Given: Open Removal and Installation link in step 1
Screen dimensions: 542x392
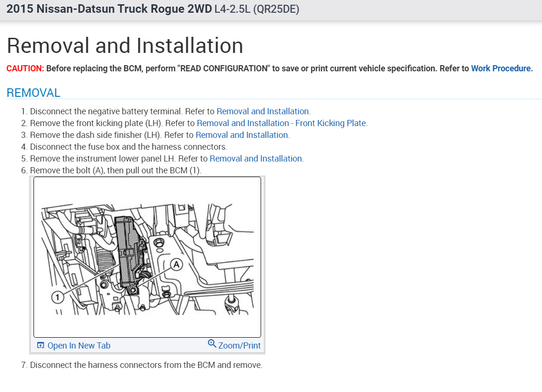Looking at the screenshot, I should pyautogui.click(x=263, y=111).
